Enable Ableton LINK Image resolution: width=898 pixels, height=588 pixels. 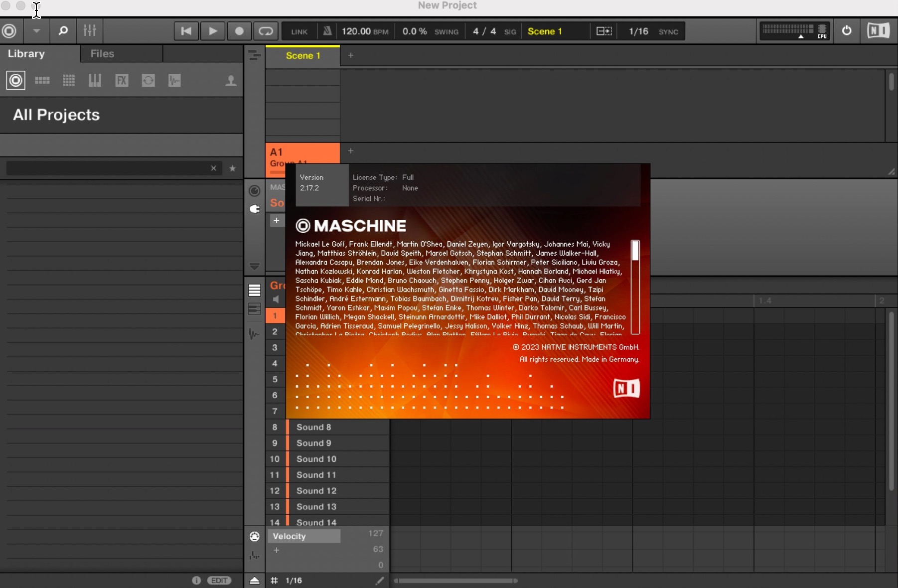tap(299, 31)
